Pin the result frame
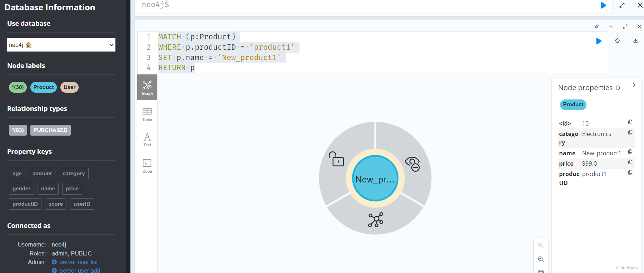The width and height of the screenshot is (644, 273). pyautogui.click(x=596, y=26)
